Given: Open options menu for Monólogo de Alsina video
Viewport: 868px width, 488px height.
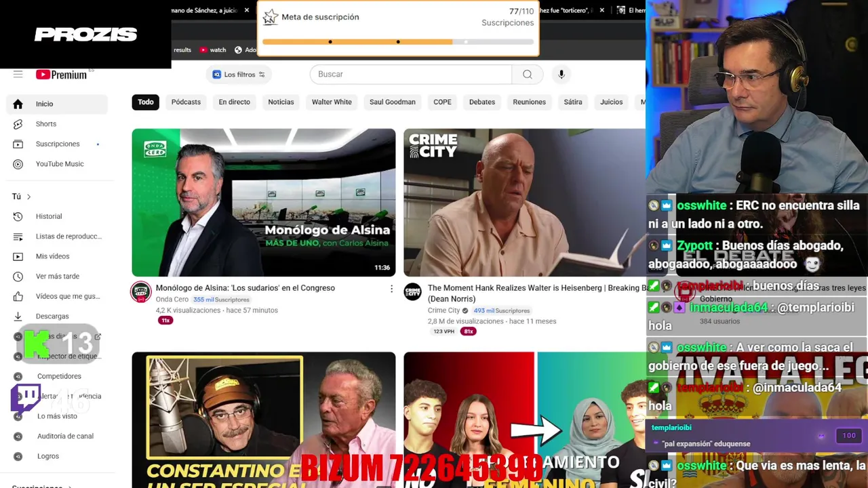Looking at the screenshot, I should pyautogui.click(x=391, y=289).
